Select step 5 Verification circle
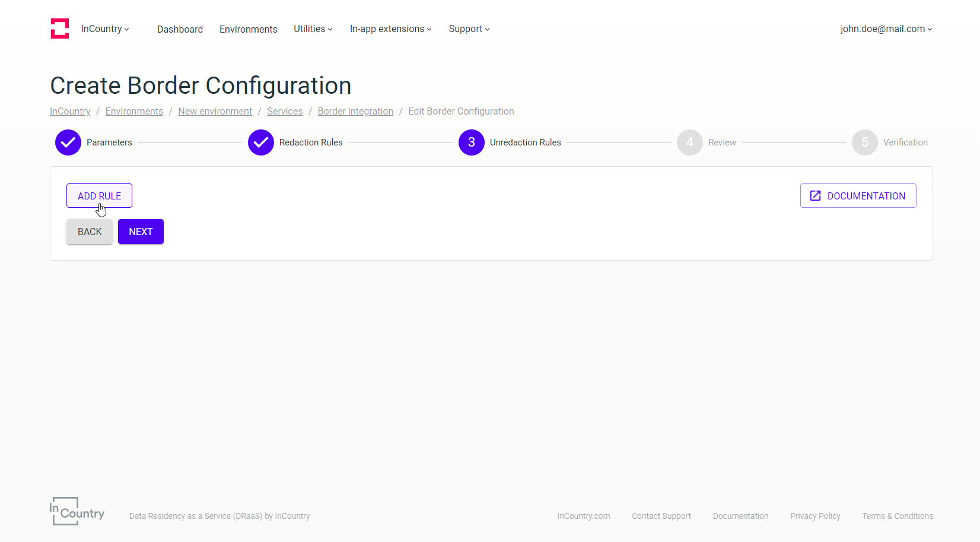 click(x=865, y=142)
